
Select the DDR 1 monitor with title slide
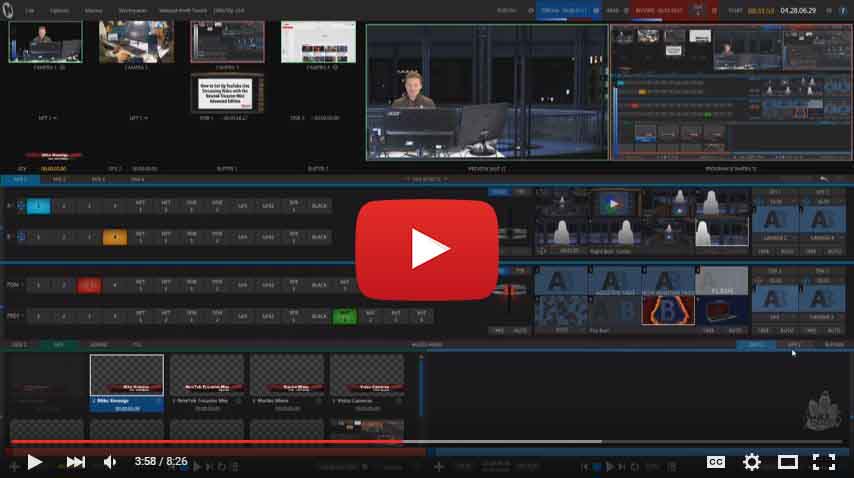click(227, 93)
